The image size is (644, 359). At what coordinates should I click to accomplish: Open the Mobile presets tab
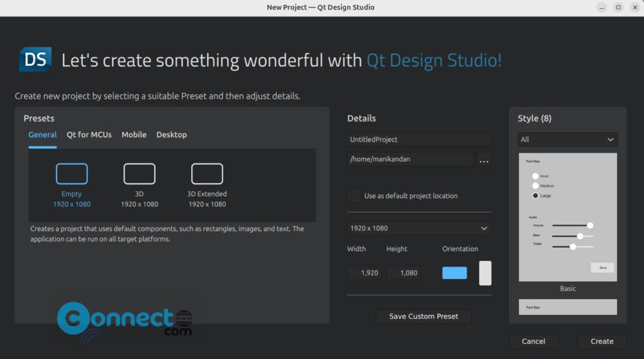click(x=134, y=135)
